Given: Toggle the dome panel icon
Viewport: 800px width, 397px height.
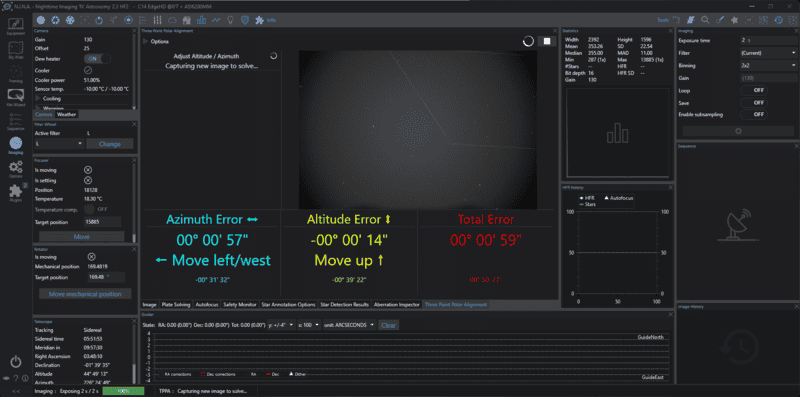Looking at the screenshot, I should pos(187,20).
